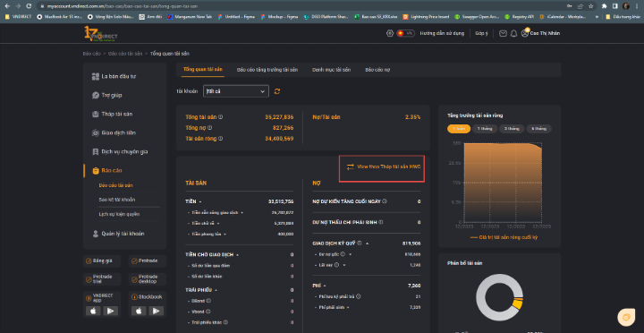Click info icon beside Phí lưu ký phải trả
Screen dimensions: 644x333
[359, 296]
